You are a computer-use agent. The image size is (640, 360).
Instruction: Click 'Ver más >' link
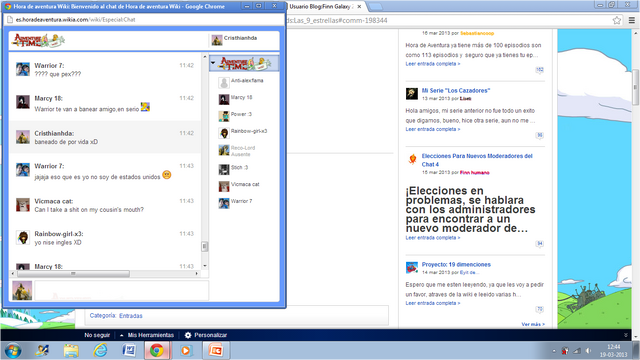(533, 324)
